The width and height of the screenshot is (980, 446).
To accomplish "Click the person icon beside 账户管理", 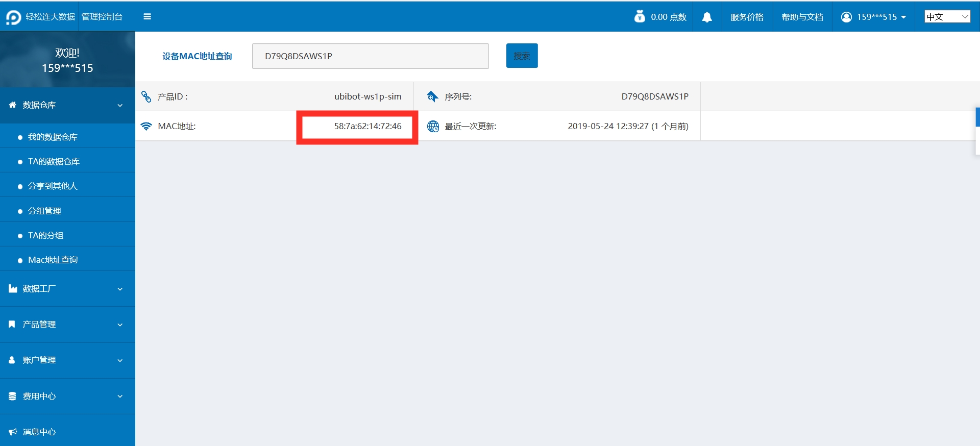I will tap(12, 360).
